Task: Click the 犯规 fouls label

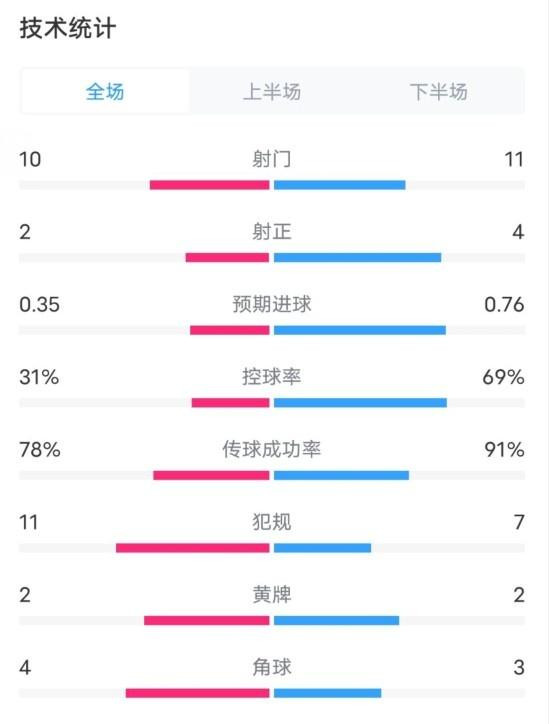Action: click(x=272, y=522)
